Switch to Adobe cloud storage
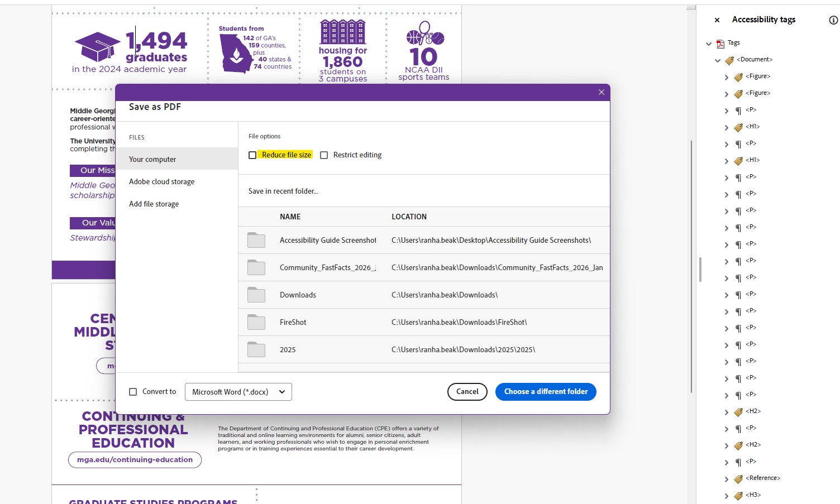 (162, 181)
